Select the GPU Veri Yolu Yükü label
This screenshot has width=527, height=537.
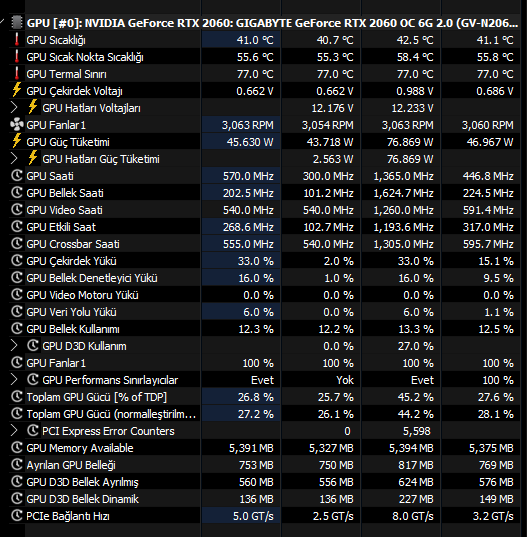click(x=71, y=312)
